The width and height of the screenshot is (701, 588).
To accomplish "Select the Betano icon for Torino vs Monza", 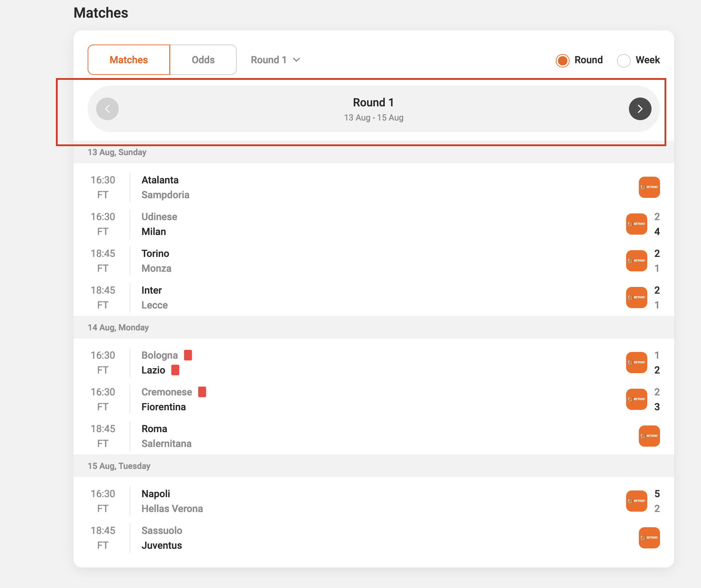I will coord(636,261).
